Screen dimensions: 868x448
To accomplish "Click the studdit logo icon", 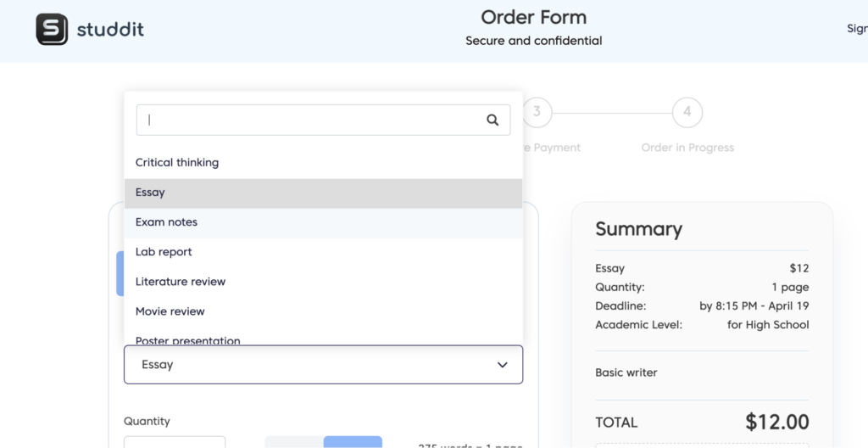I will pos(52,29).
